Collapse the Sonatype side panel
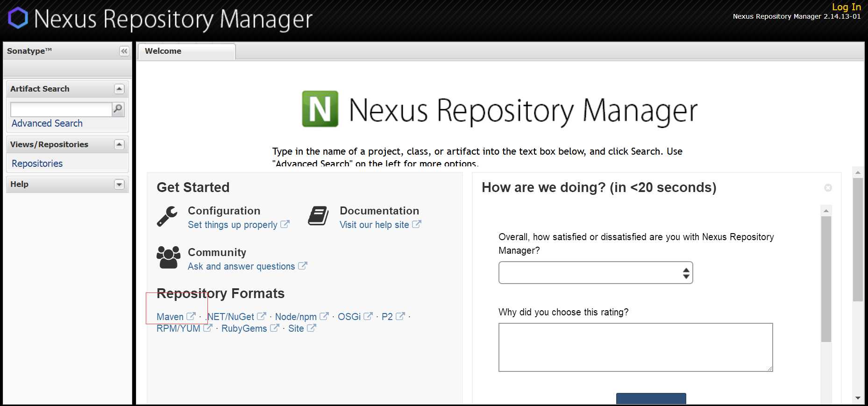This screenshot has width=868, height=406. click(x=124, y=51)
